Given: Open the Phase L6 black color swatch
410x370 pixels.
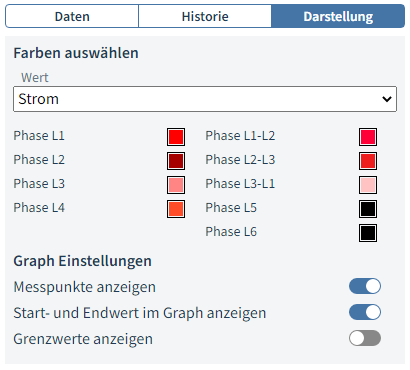Looking at the screenshot, I should click(x=368, y=233).
